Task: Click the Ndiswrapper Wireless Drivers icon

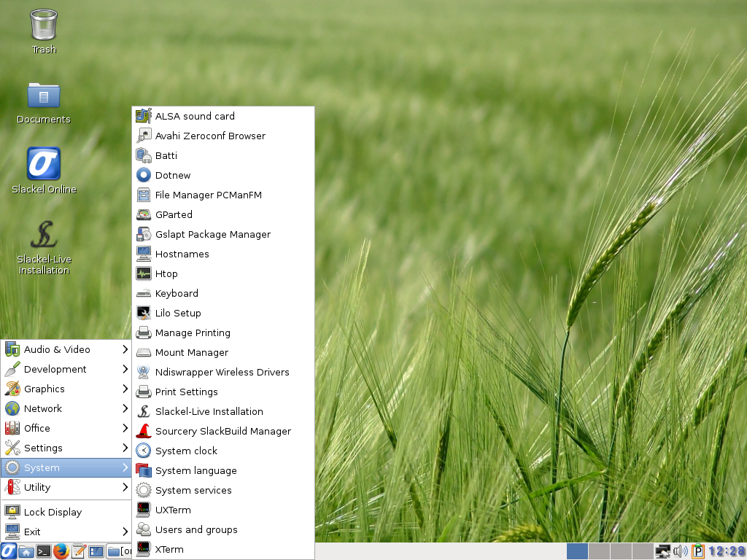Action: coord(144,372)
